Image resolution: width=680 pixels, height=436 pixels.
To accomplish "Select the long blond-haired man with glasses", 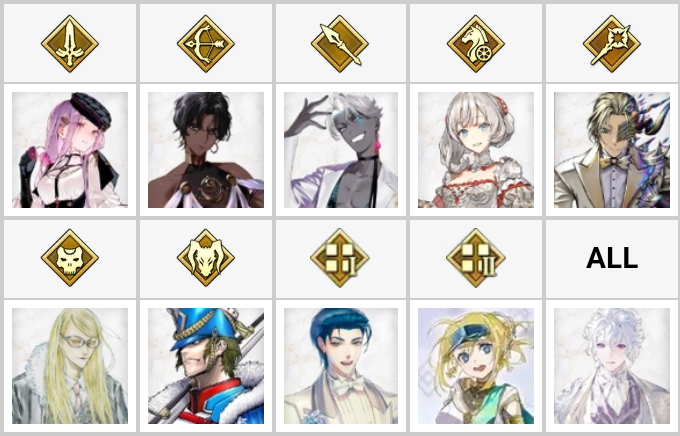I will (x=70, y=366).
